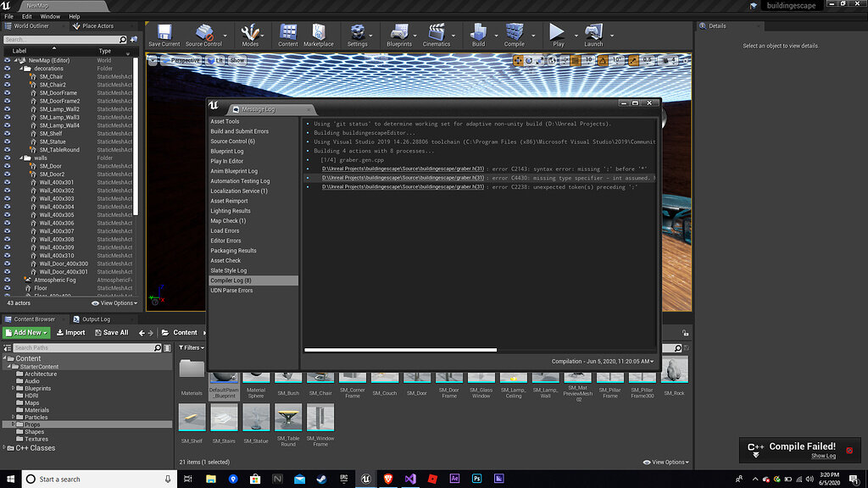This screenshot has height=488, width=868.
Task: Select the SM_TableRound asset thumbnail
Action: tap(288, 417)
